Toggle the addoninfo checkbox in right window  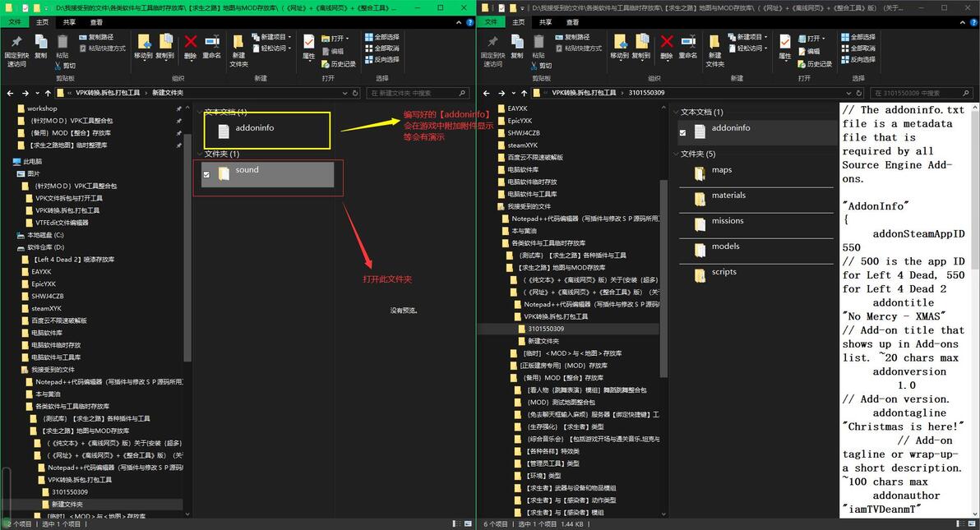click(683, 132)
